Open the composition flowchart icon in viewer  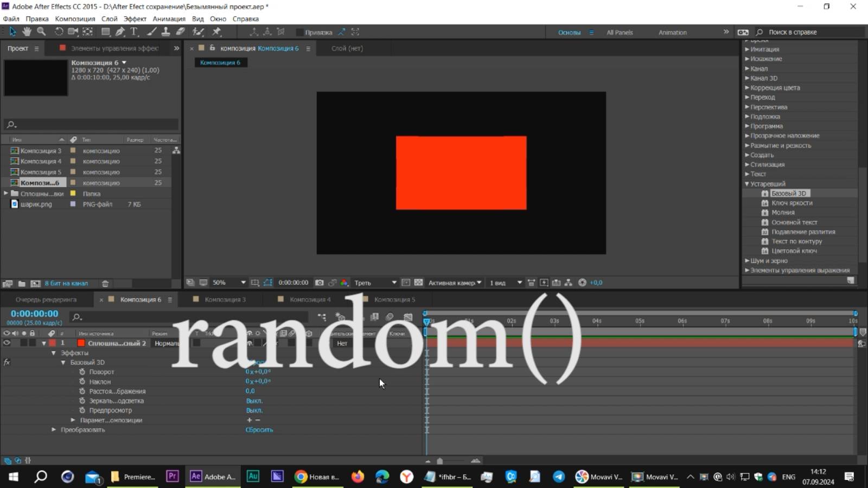point(568,282)
